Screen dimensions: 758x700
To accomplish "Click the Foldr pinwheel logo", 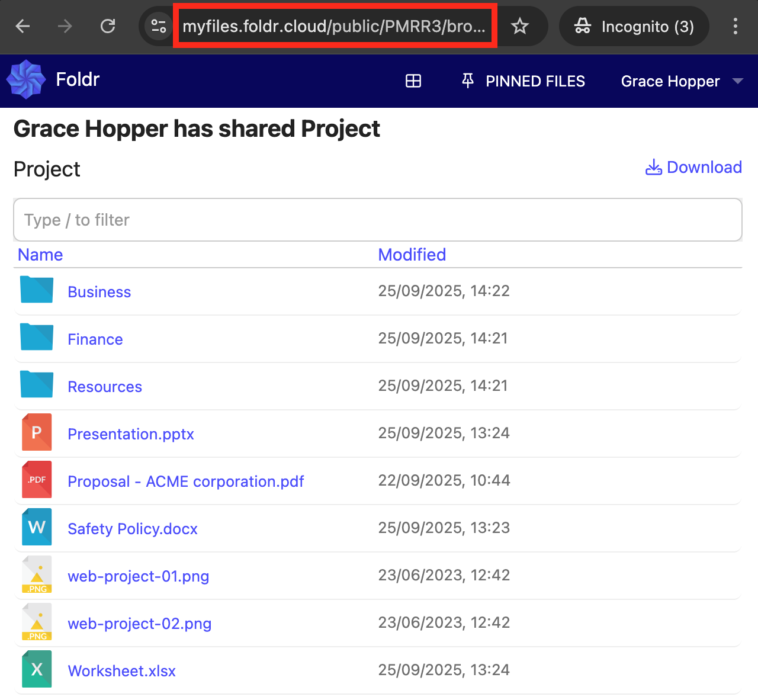I will pyautogui.click(x=26, y=79).
